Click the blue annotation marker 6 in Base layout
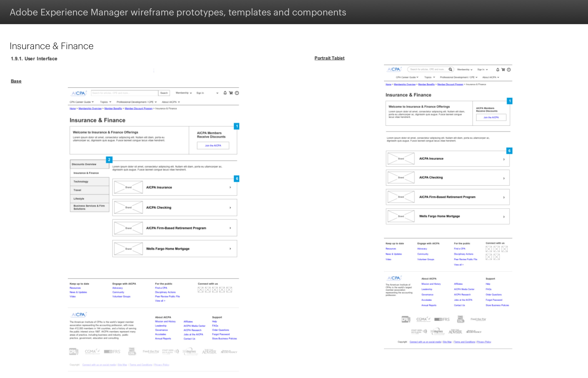The width and height of the screenshot is (588, 378). pyautogui.click(x=237, y=178)
